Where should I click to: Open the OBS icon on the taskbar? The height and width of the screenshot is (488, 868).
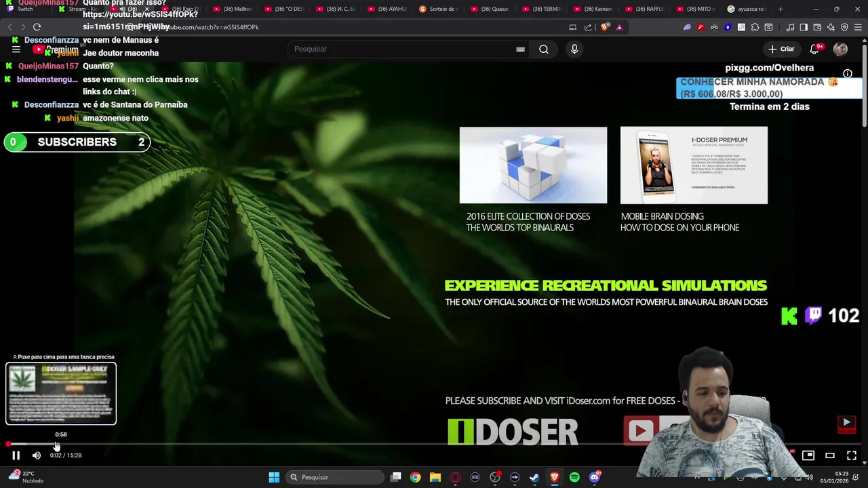(x=494, y=477)
